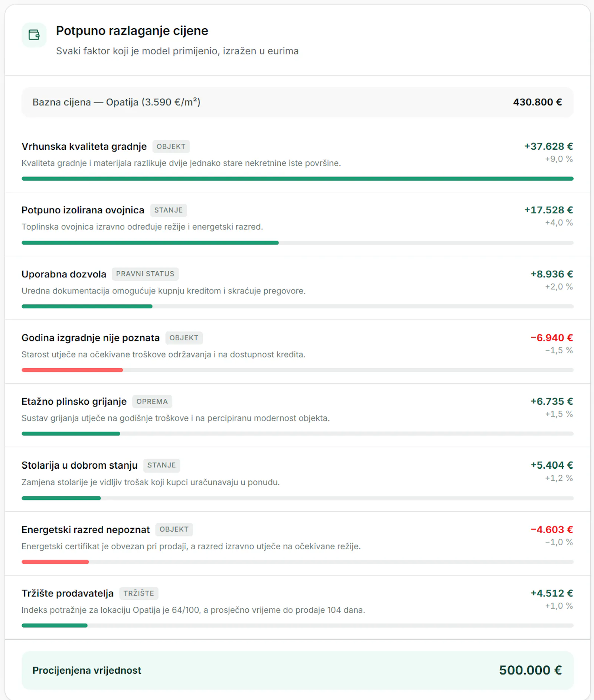Click the total value 500.000 €
Image resolution: width=594 pixels, height=700 pixels.
pyautogui.click(x=530, y=670)
